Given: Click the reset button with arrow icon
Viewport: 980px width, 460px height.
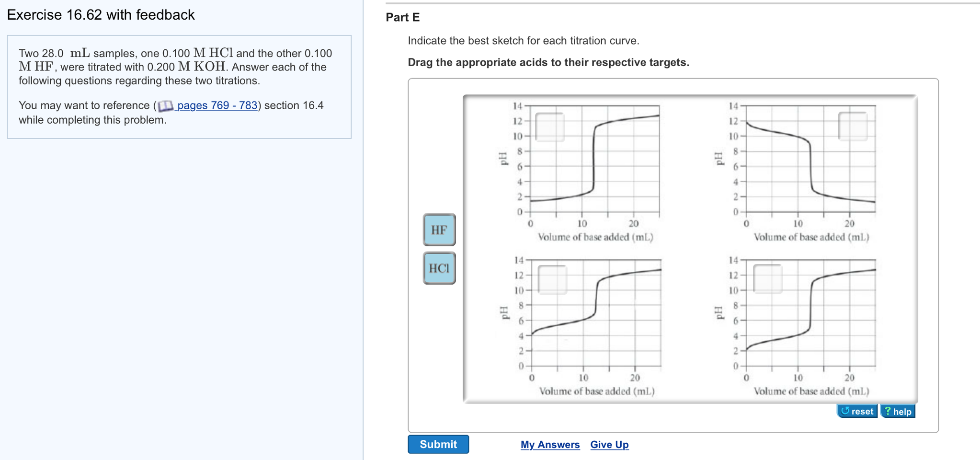Looking at the screenshot, I should click(x=857, y=411).
